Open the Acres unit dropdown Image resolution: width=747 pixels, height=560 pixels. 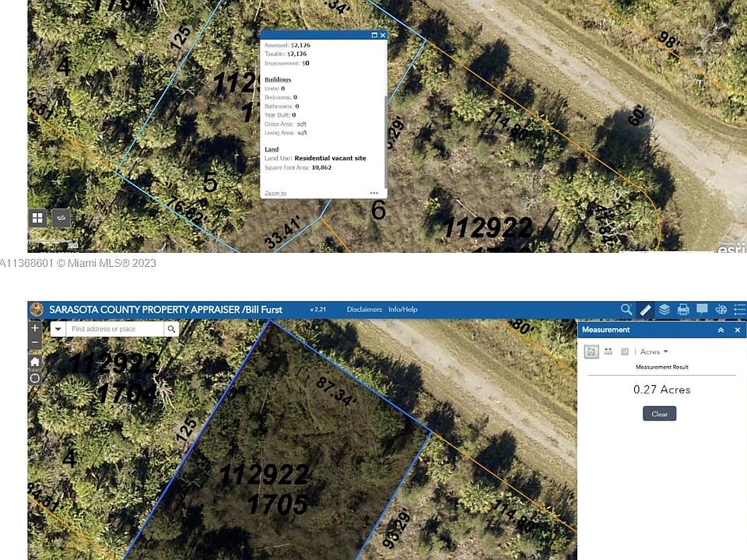[654, 352]
